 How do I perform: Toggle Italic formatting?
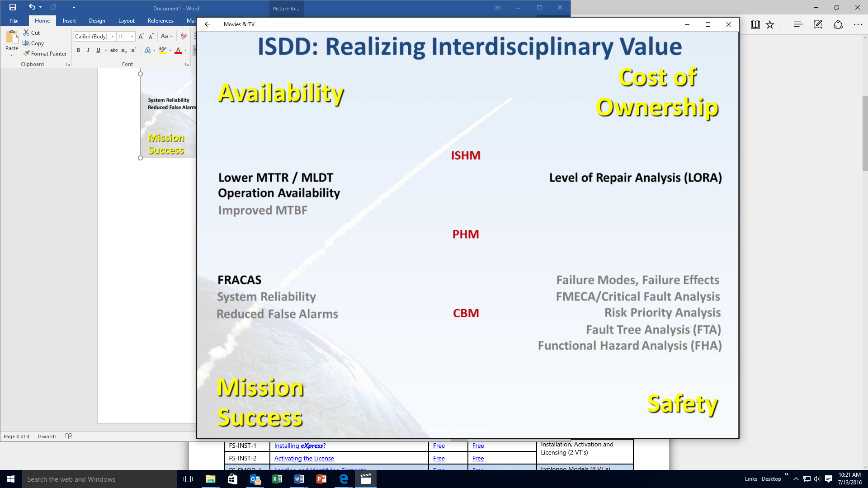coord(88,50)
